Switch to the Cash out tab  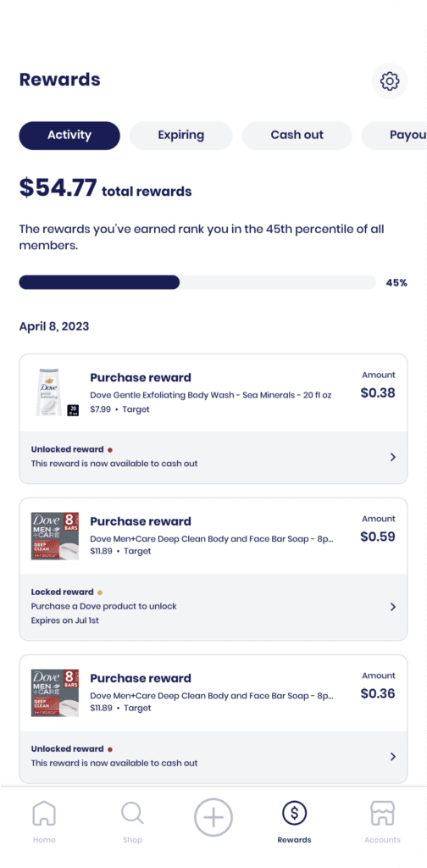[297, 136]
